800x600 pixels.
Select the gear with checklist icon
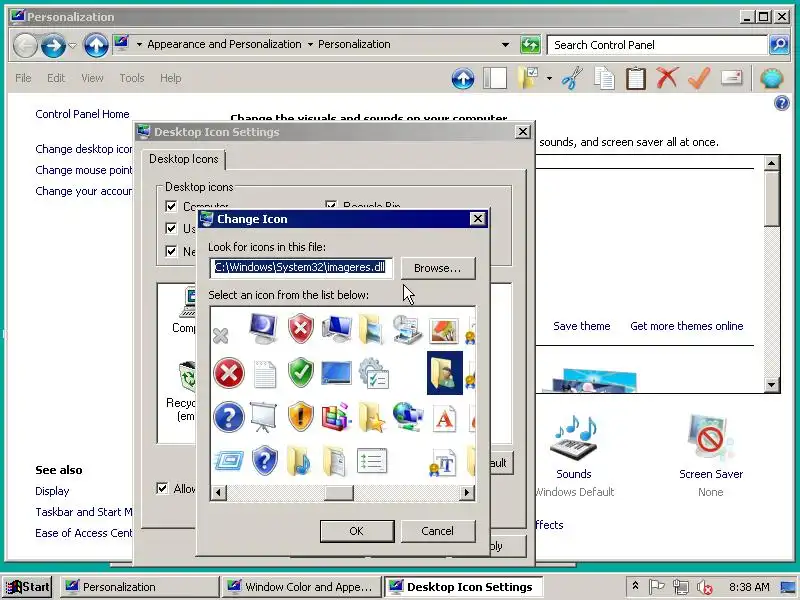[373, 373]
